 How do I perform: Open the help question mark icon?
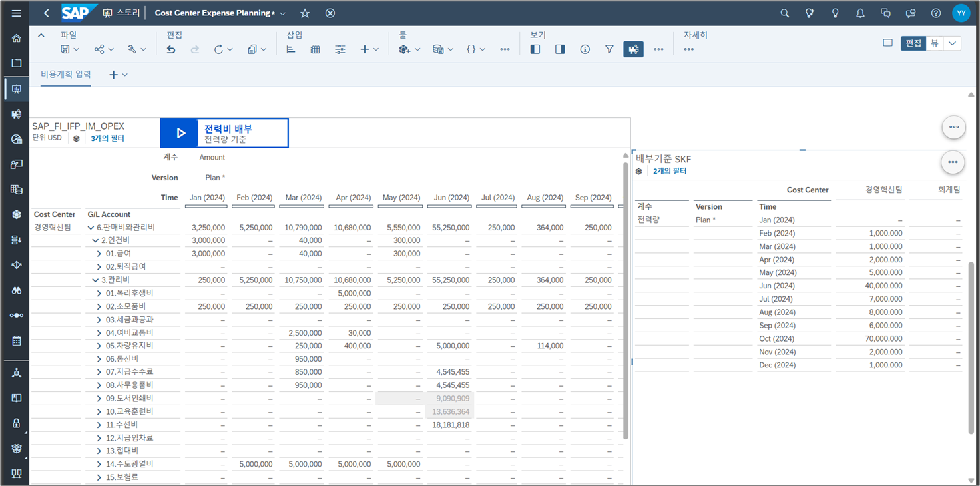(936, 13)
